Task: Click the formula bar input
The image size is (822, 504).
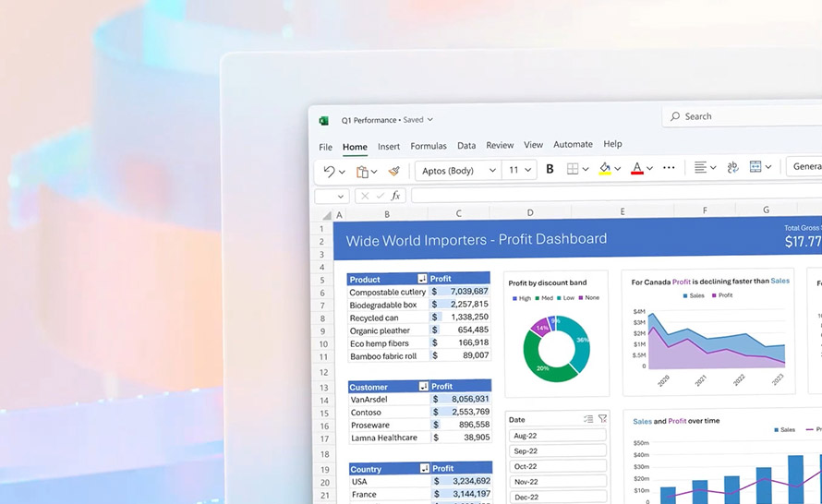Action: (x=617, y=195)
